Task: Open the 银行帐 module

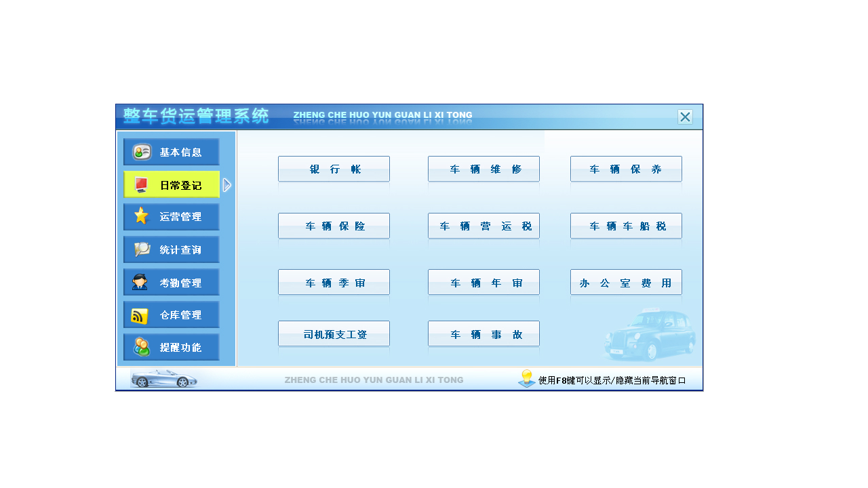Action: tap(334, 169)
